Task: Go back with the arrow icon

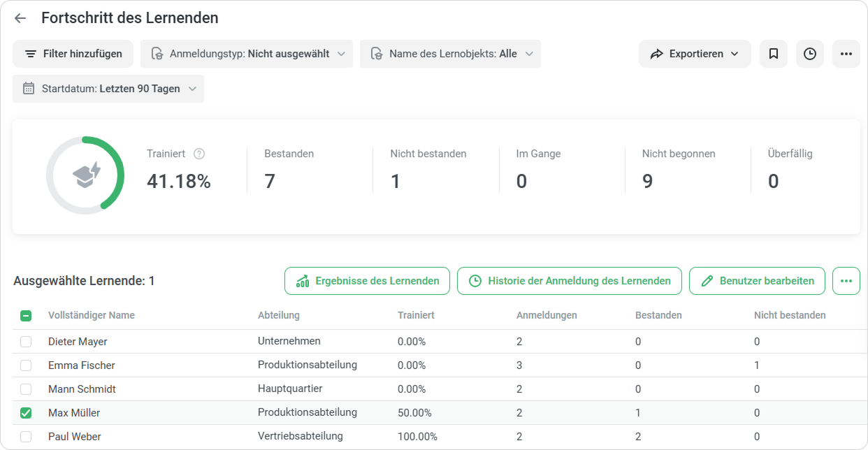Action: [20, 18]
